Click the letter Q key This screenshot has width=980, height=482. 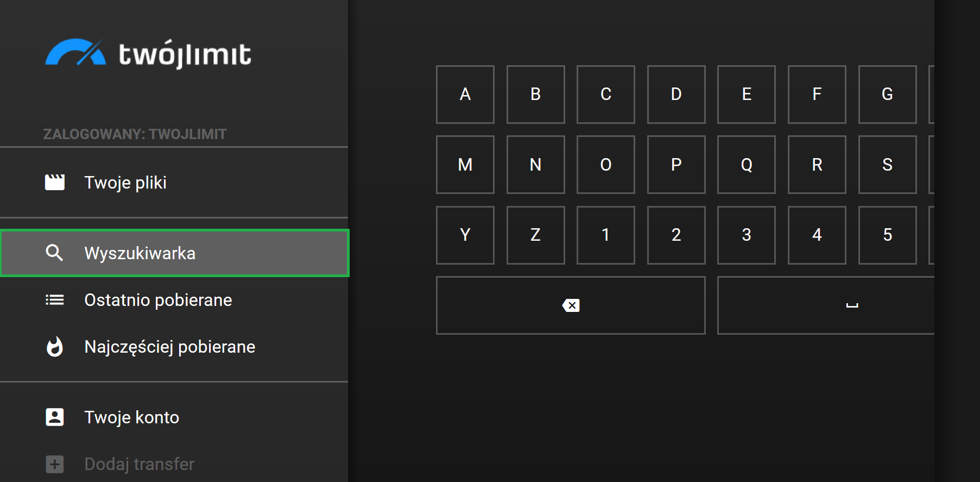coord(747,165)
